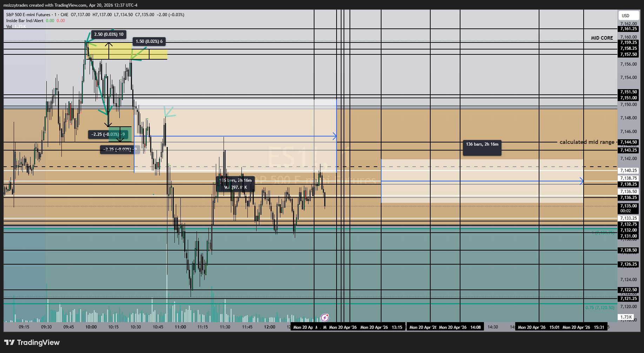
Task: Click the lightning bolt event icon
Action: (x=325, y=318)
